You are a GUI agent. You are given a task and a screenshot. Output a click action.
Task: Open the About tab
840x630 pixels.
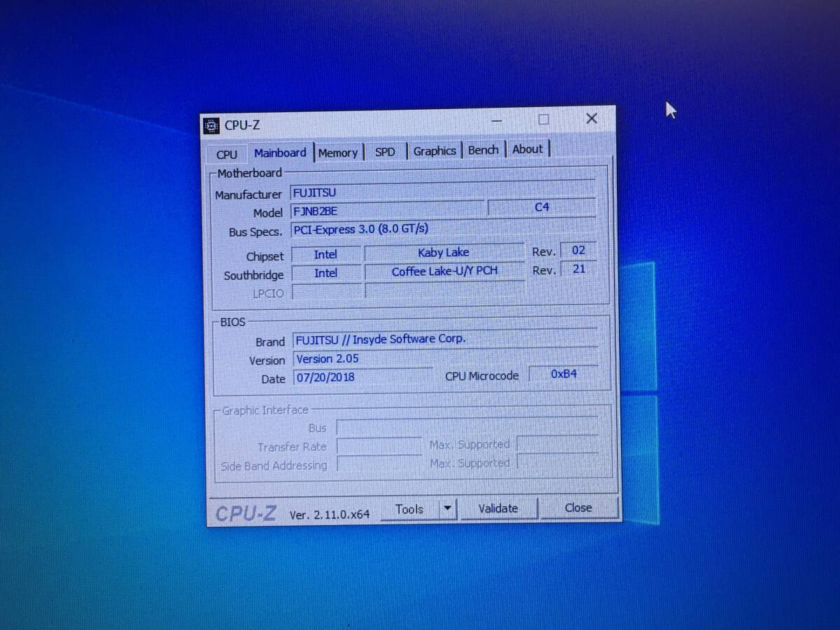528,149
